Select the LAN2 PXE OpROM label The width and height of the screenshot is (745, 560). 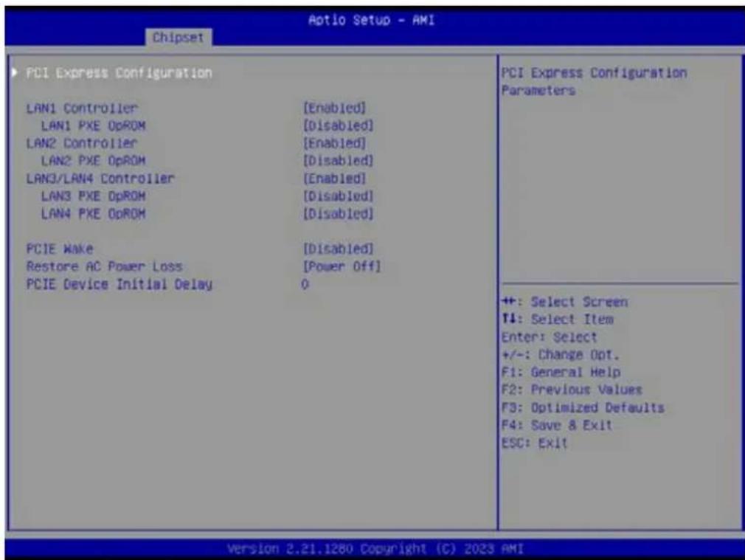coord(93,161)
